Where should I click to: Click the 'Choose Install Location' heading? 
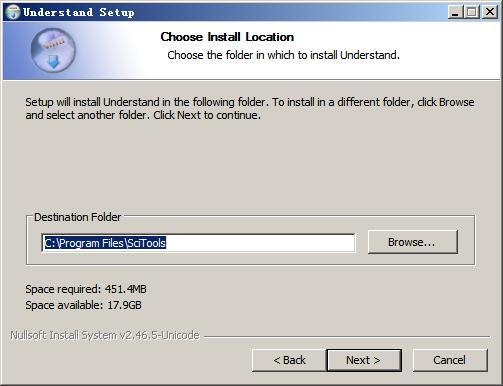coord(227,37)
